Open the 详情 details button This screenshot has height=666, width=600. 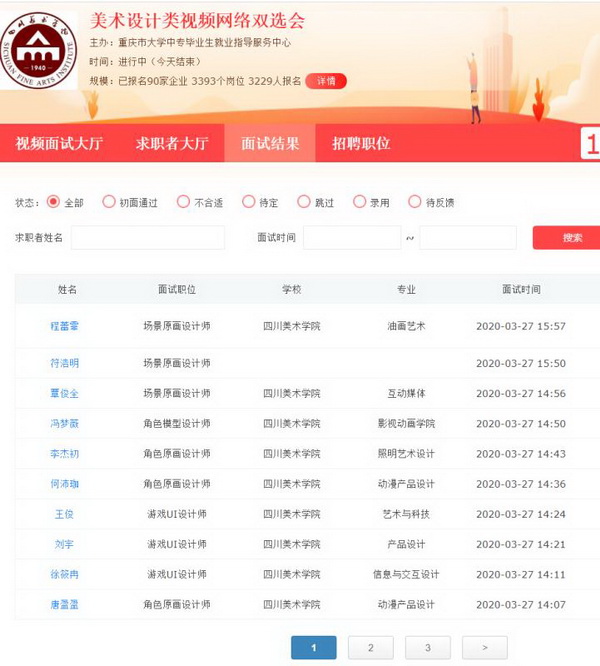point(326,81)
